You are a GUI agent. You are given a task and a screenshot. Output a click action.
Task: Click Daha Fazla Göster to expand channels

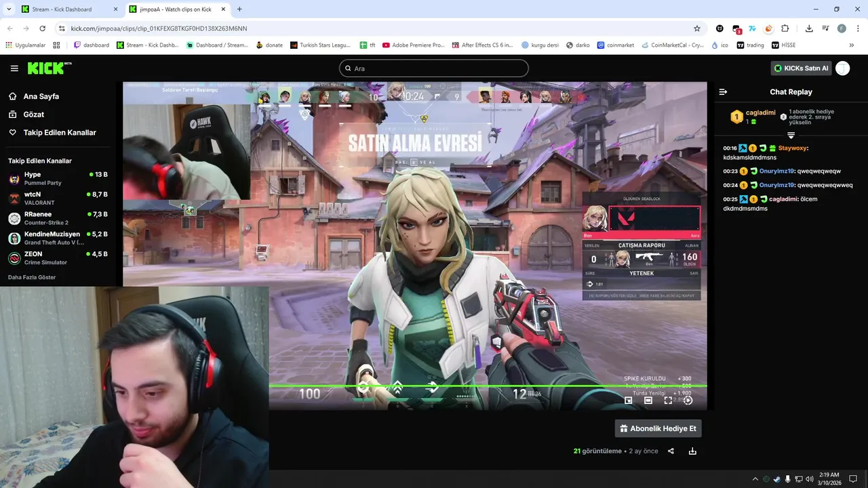click(x=32, y=277)
